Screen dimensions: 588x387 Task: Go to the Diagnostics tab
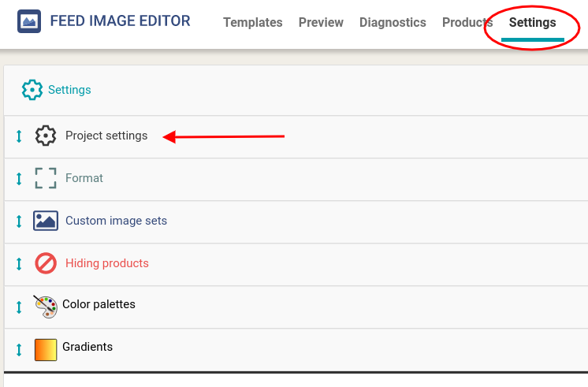(393, 23)
